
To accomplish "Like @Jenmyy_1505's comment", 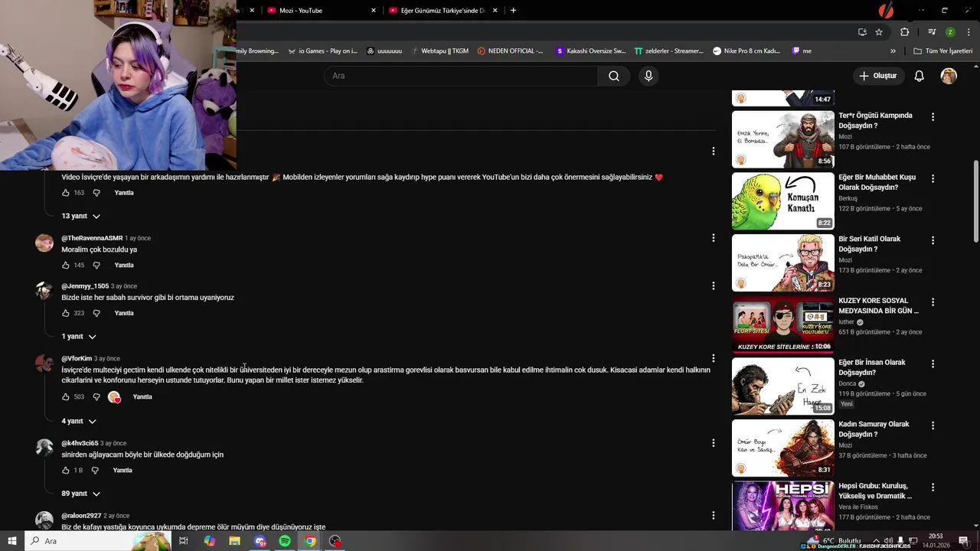I will point(66,313).
